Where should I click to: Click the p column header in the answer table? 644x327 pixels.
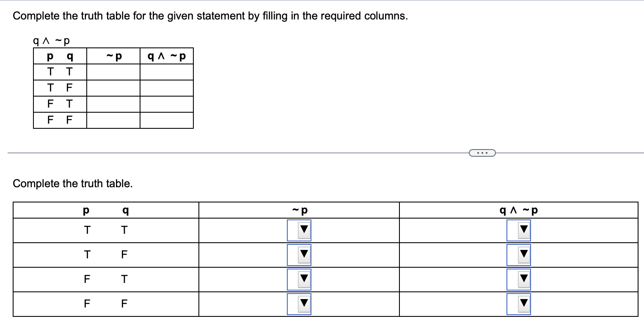coord(87,209)
